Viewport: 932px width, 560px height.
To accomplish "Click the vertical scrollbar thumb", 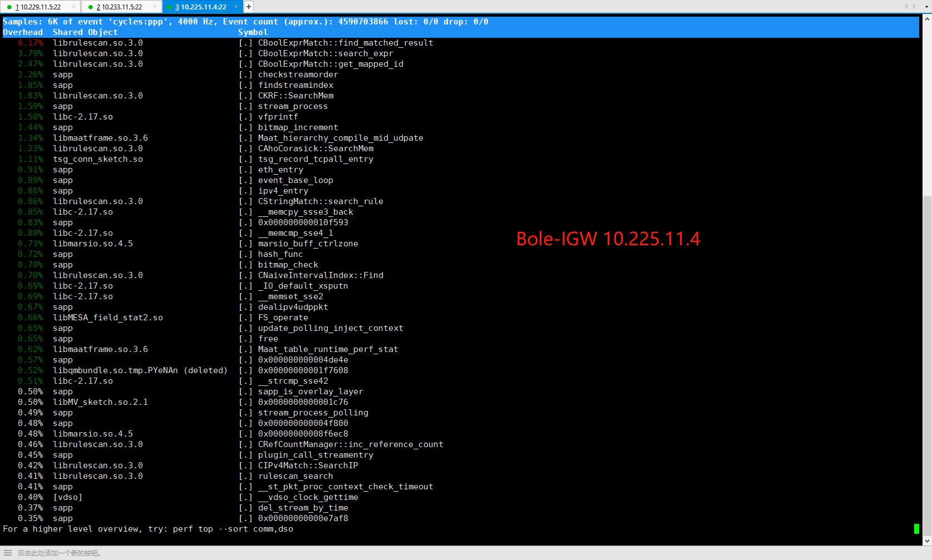I will (927, 364).
